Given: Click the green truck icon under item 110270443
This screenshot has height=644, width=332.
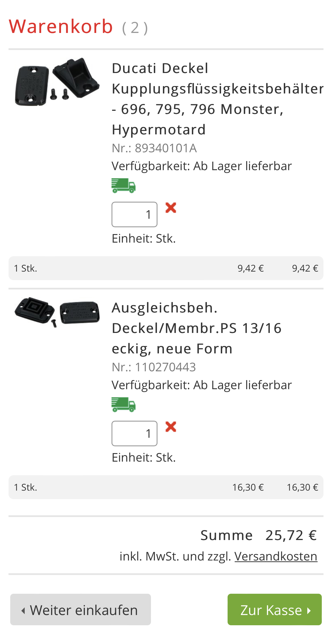Looking at the screenshot, I should pyautogui.click(x=124, y=405).
